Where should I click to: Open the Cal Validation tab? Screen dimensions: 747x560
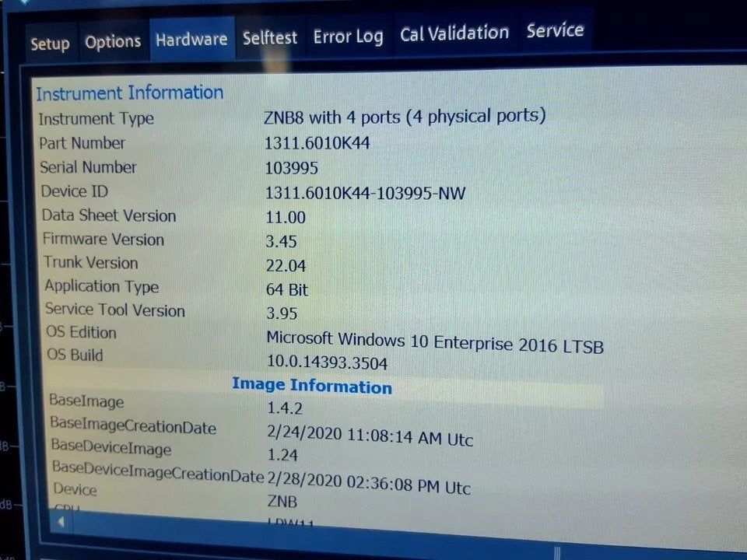coord(454,33)
